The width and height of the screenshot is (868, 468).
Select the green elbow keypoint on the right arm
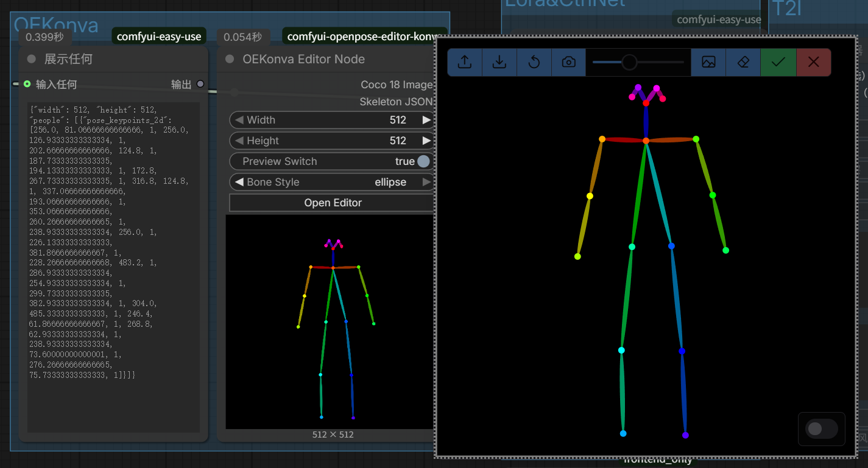point(713,195)
